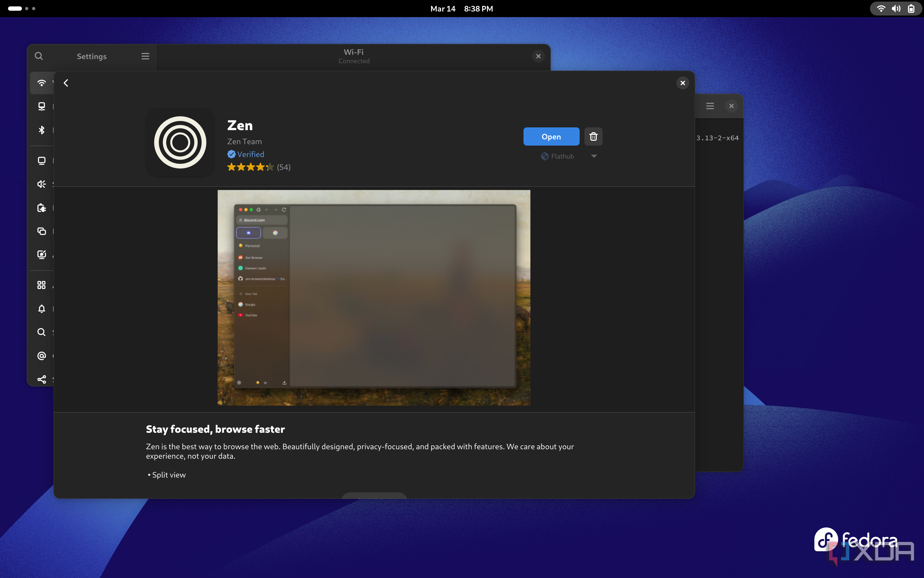Viewport: 924px width, 578px height.
Task: Select Apps in the Settings sidebar
Action: click(42, 285)
